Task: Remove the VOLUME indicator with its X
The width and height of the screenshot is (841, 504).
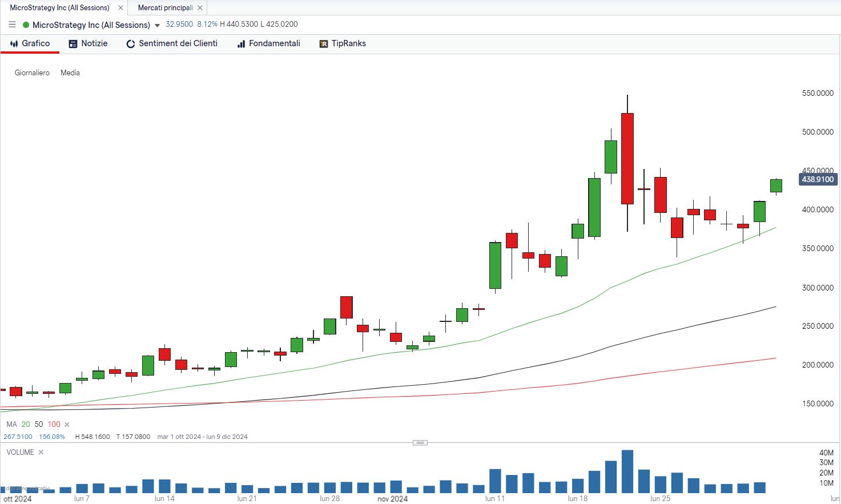Action: coord(41,452)
